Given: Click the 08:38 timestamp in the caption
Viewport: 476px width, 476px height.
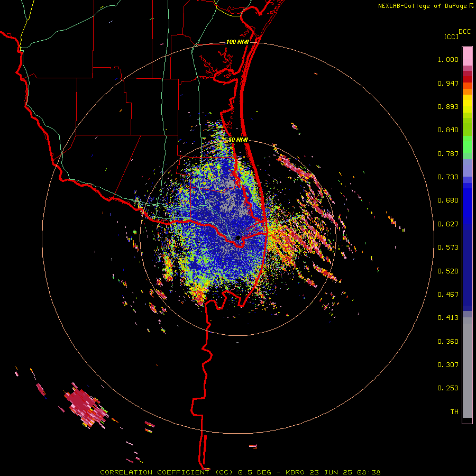Looking at the screenshot, I should pos(369,472).
